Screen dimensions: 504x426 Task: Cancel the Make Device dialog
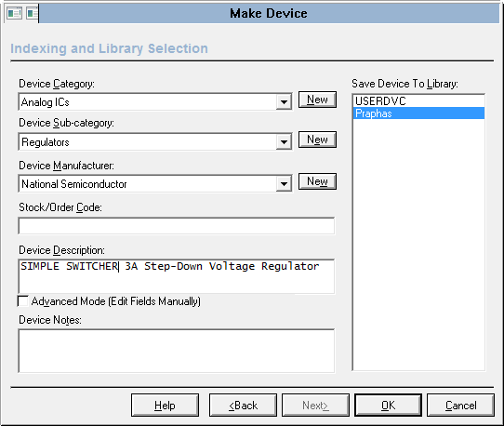[460, 406]
